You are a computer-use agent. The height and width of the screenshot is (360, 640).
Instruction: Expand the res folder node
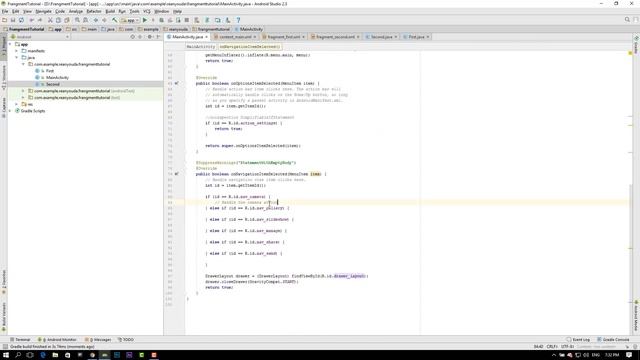click(x=17, y=104)
